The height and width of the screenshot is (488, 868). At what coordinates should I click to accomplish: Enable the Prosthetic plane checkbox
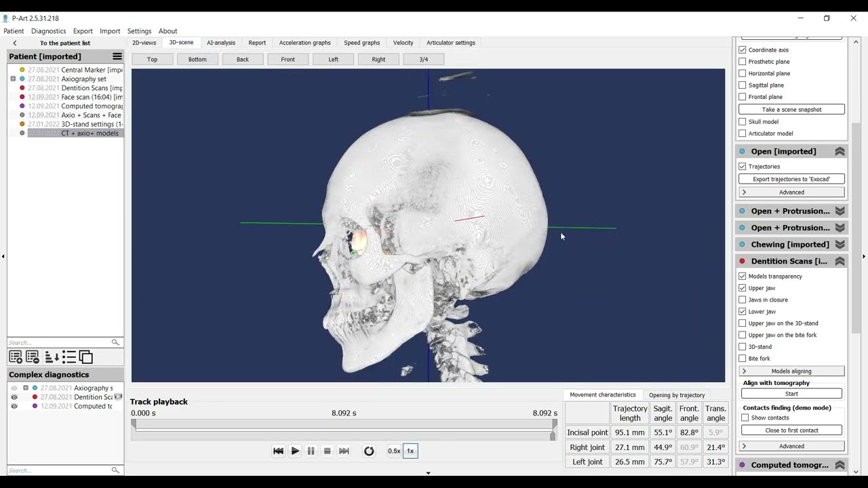coord(743,62)
